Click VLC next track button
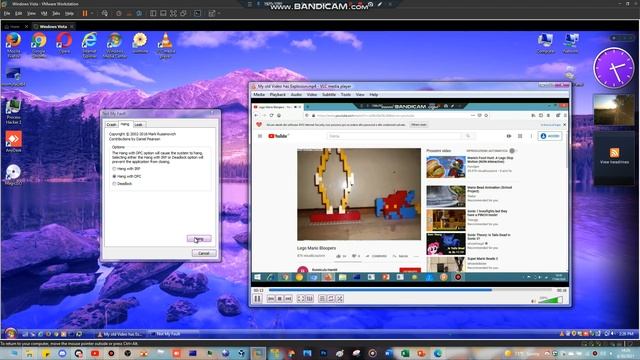 [288, 299]
